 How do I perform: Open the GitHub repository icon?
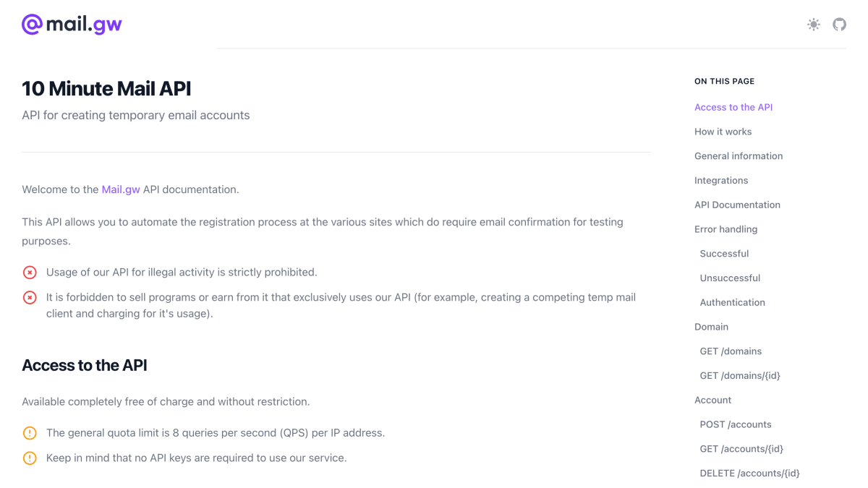tap(839, 25)
